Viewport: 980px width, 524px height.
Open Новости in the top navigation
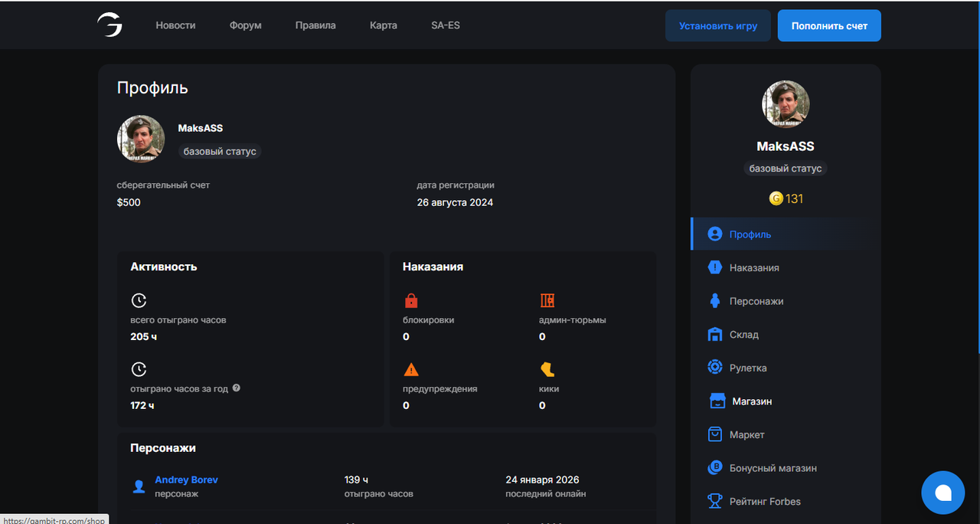175,25
